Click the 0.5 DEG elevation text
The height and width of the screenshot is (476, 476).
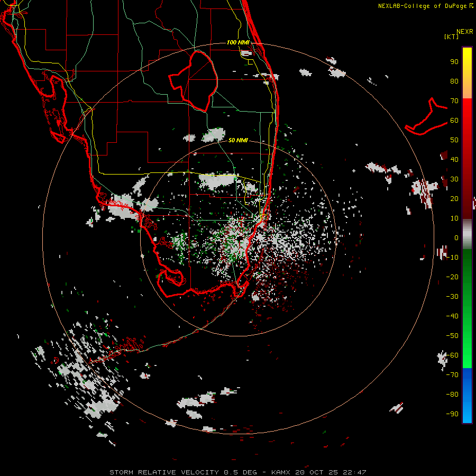point(240,472)
